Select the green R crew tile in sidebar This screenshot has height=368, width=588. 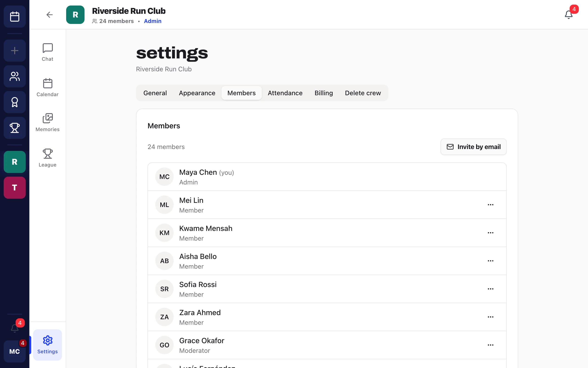pyautogui.click(x=14, y=162)
